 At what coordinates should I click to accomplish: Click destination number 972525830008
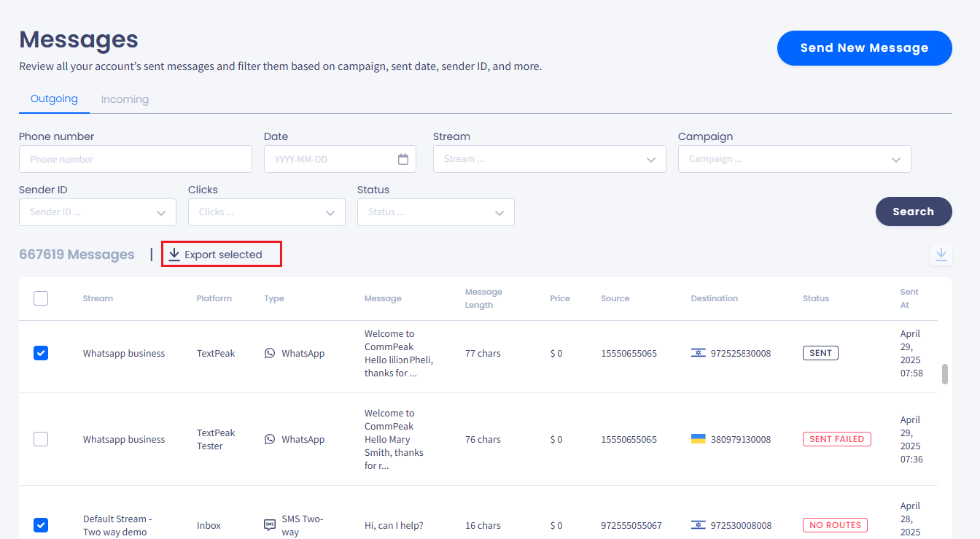click(x=741, y=353)
